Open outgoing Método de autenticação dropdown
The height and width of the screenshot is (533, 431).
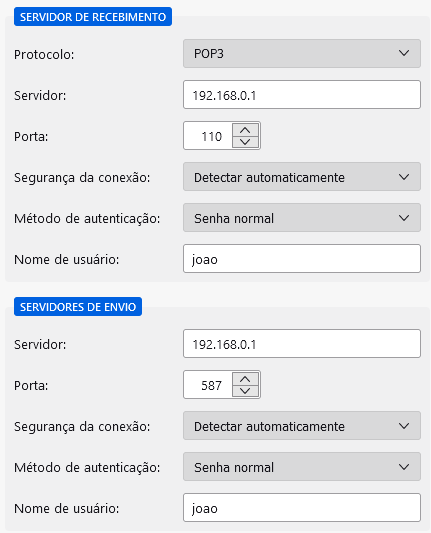pyautogui.click(x=301, y=467)
